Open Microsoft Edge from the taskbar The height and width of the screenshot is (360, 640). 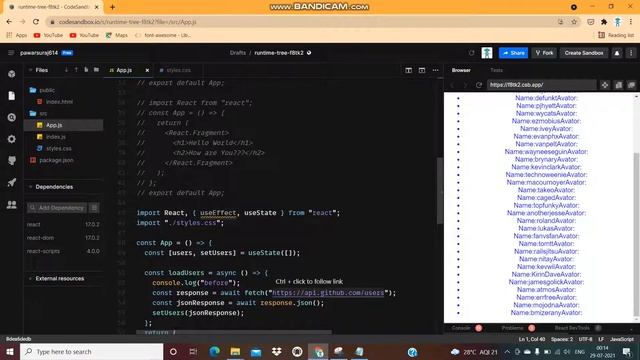tap(214, 351)
